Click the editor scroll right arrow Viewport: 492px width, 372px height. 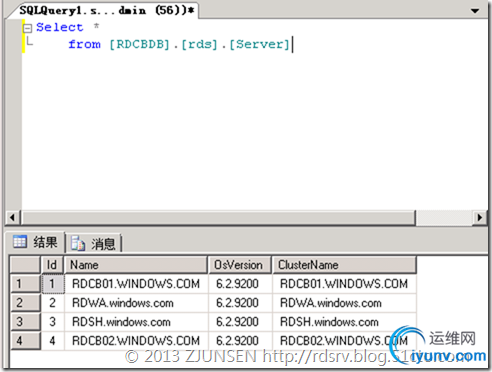coord(479,218)
